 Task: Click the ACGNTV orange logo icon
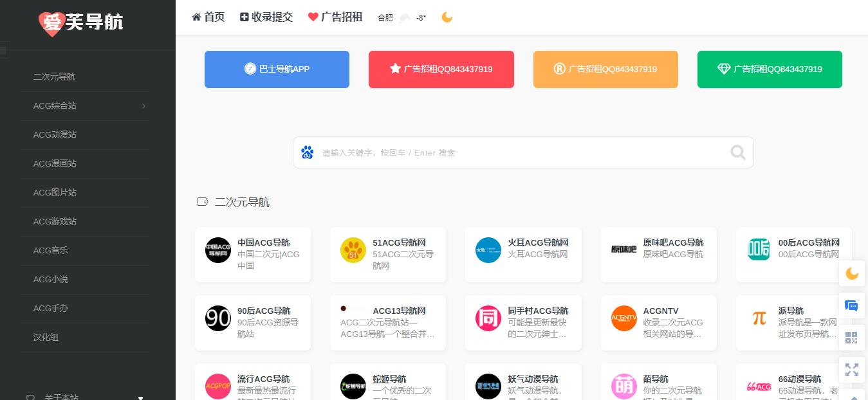click(623, 318)
